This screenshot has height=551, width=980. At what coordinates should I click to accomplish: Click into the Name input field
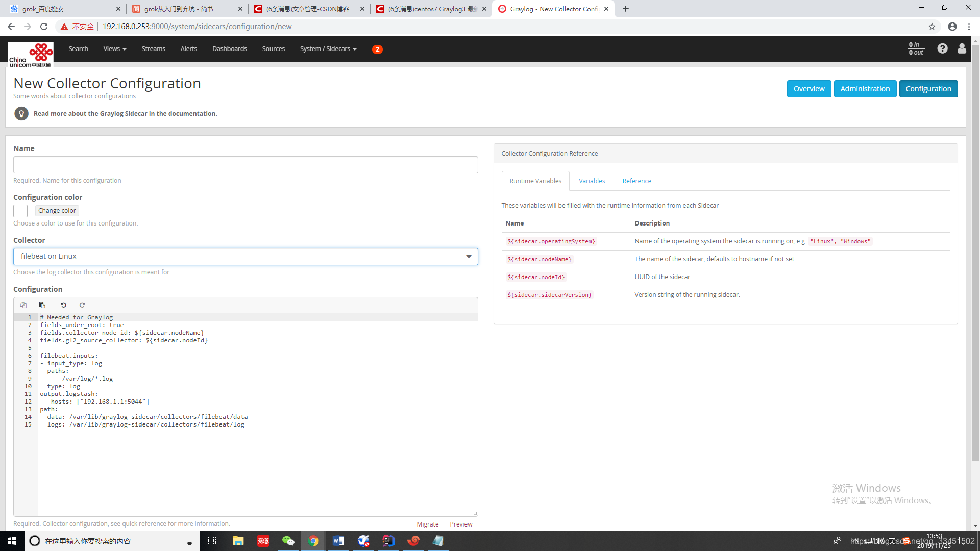246,165
